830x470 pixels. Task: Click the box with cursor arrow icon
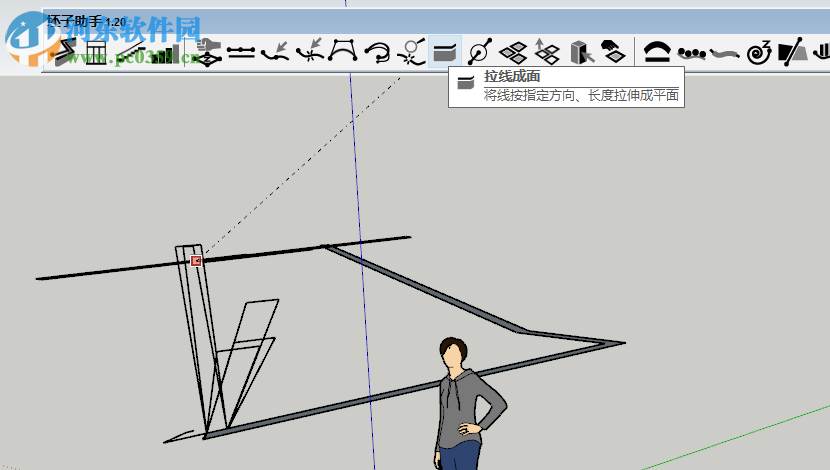click(x=582, y=52)
